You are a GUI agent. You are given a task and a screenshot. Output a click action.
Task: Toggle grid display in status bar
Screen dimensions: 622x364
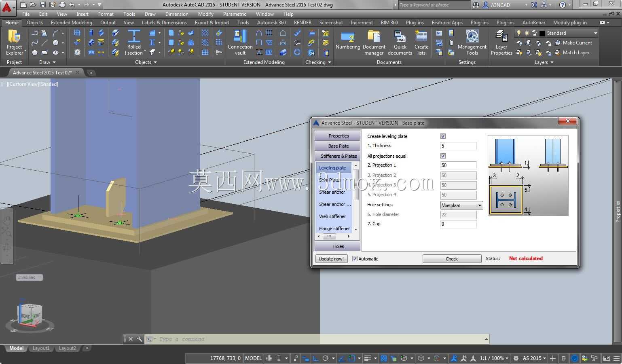point(269,358)
